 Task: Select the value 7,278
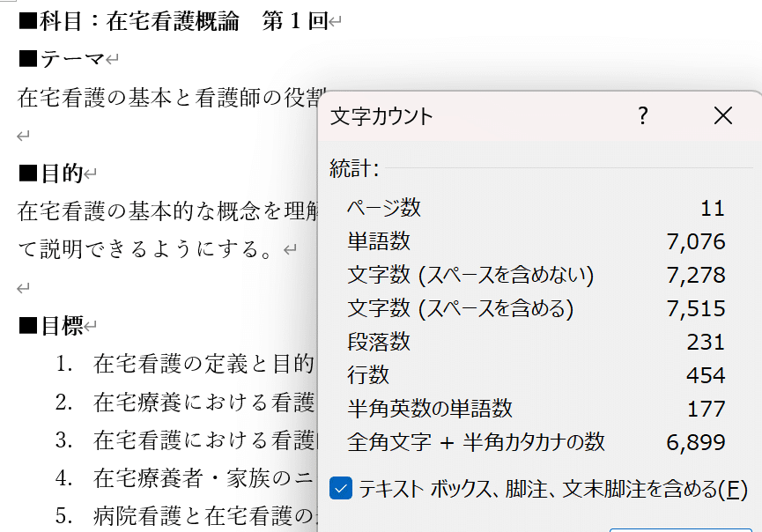pos(695,276)
